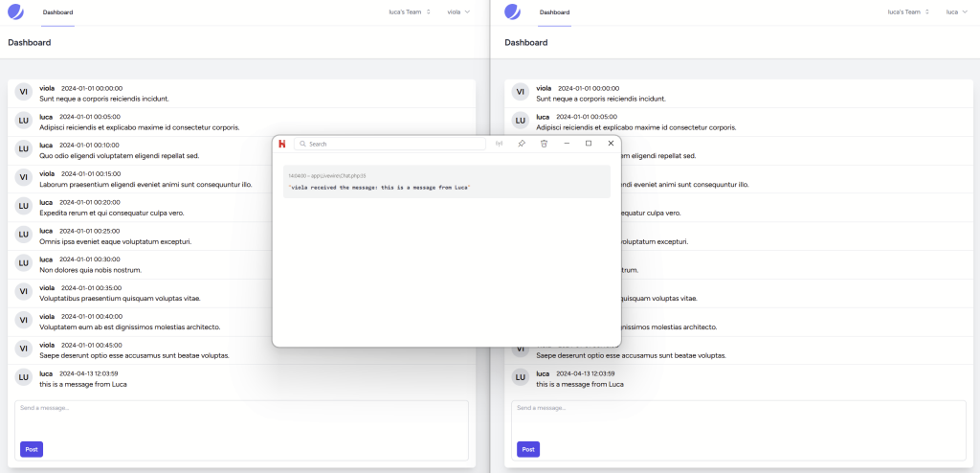Open the viola user dropdown menu
Screen dimensions: 980x473
click(x=459, y=12)
